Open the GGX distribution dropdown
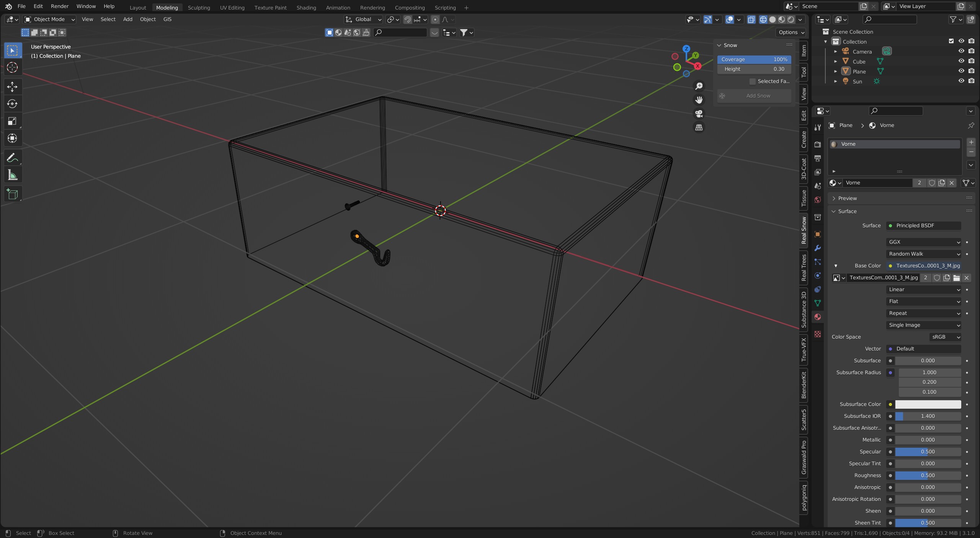 [923, 242]
